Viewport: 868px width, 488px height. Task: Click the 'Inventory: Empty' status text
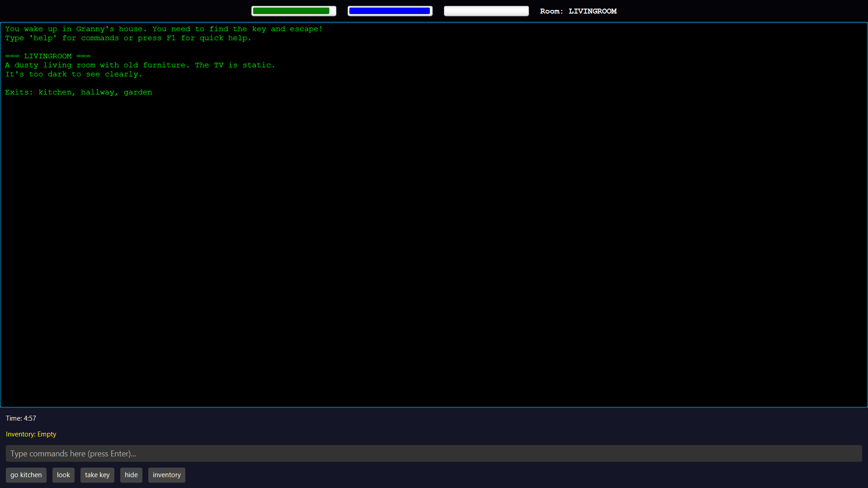(x=31, y=434)
